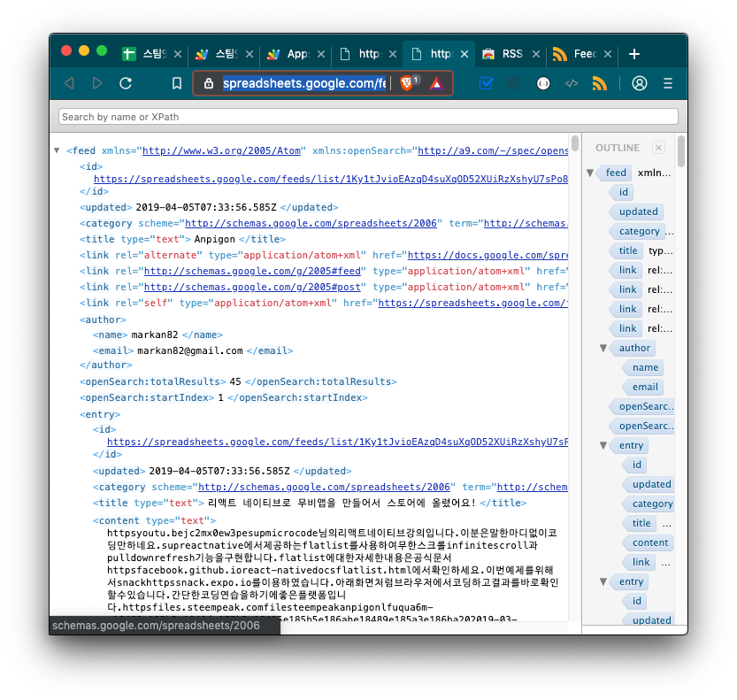
Task: Select the id item under feed in outline
Action: point(623,192)
